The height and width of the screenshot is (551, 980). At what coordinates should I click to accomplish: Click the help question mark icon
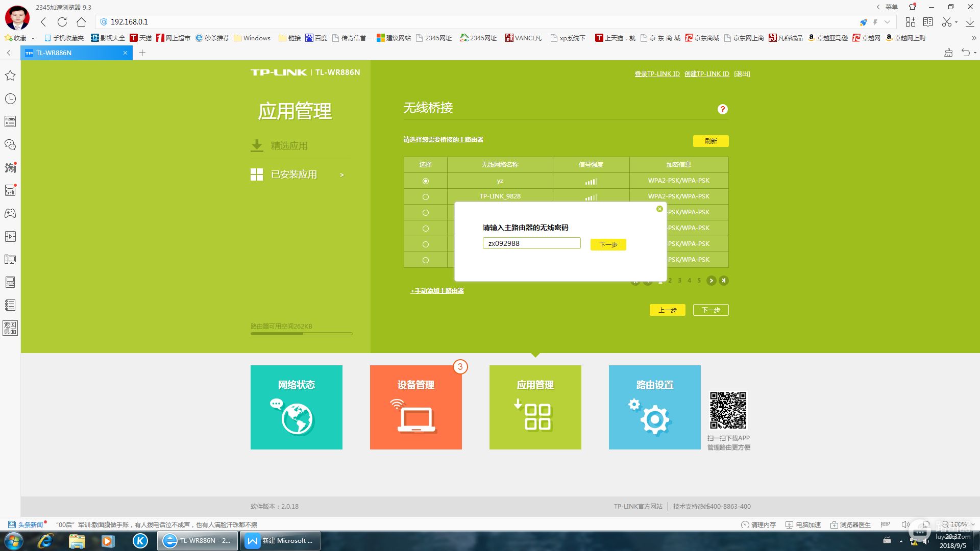pyautogui.click(x=722, y=109)
